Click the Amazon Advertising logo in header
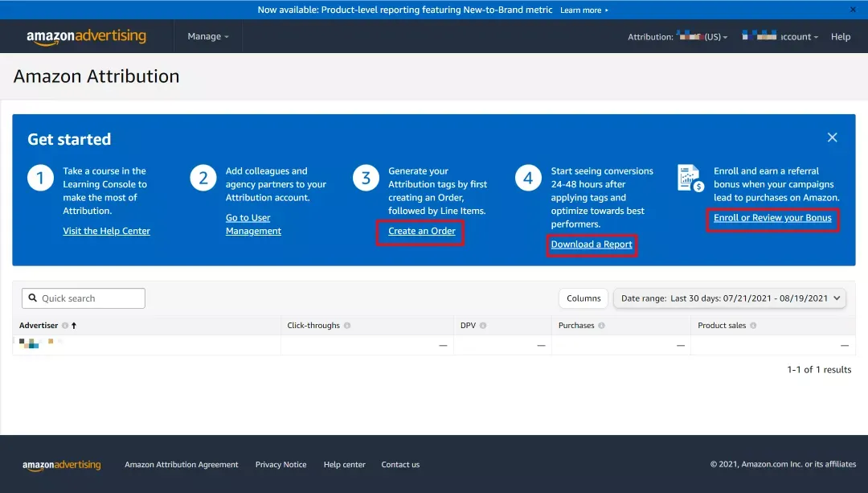This screenshot has height=493, width=868. [86, 36]
